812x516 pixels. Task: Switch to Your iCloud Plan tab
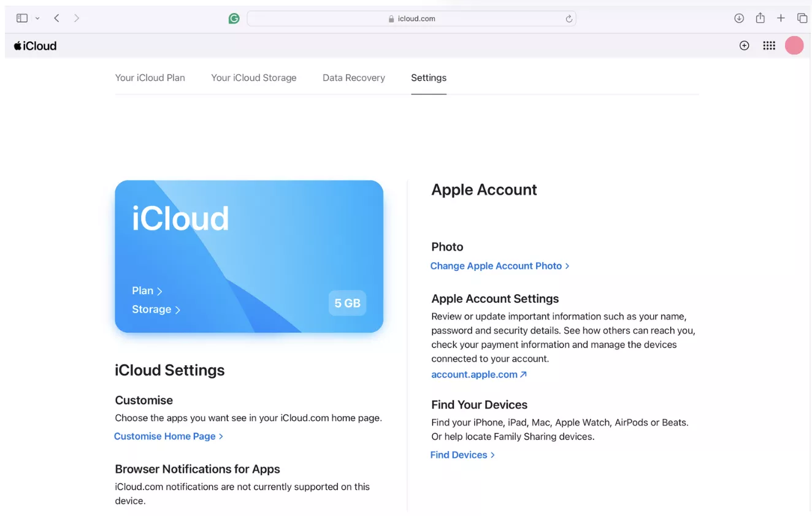click(x=150, y=78)
